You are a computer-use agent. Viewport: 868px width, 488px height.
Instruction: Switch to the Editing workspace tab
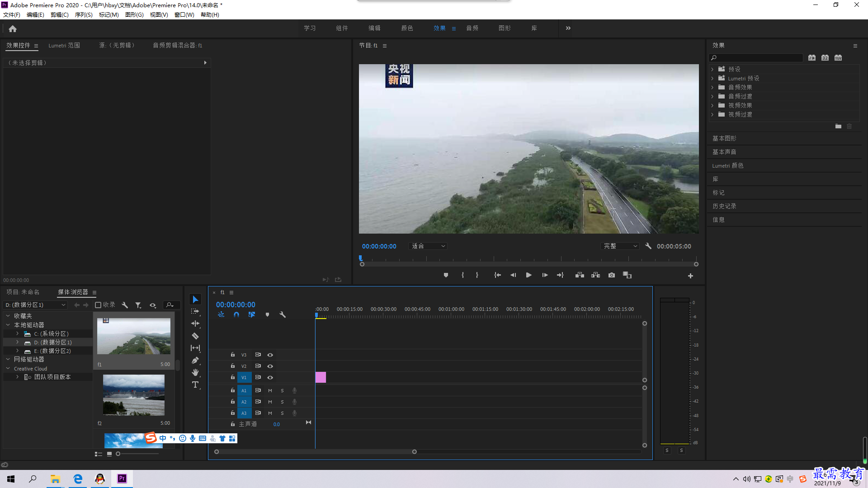click(374, 28)
